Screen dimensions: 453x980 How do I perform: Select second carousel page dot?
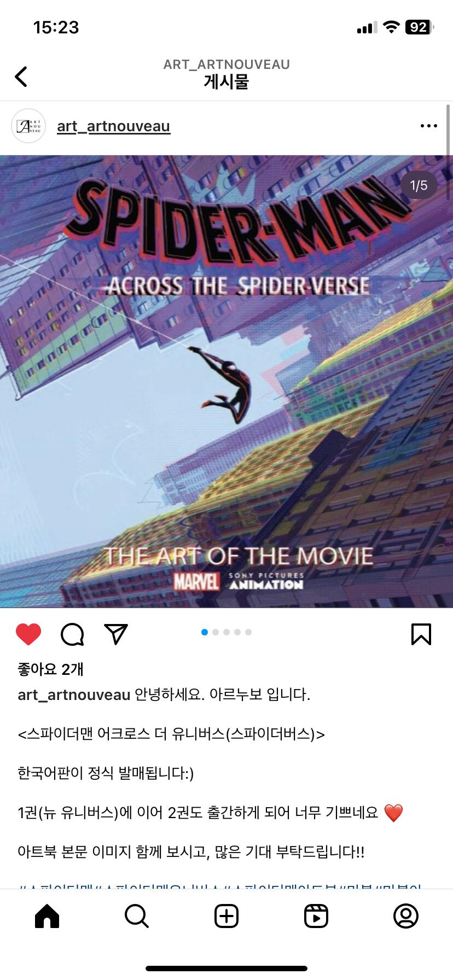coord(216,632)
